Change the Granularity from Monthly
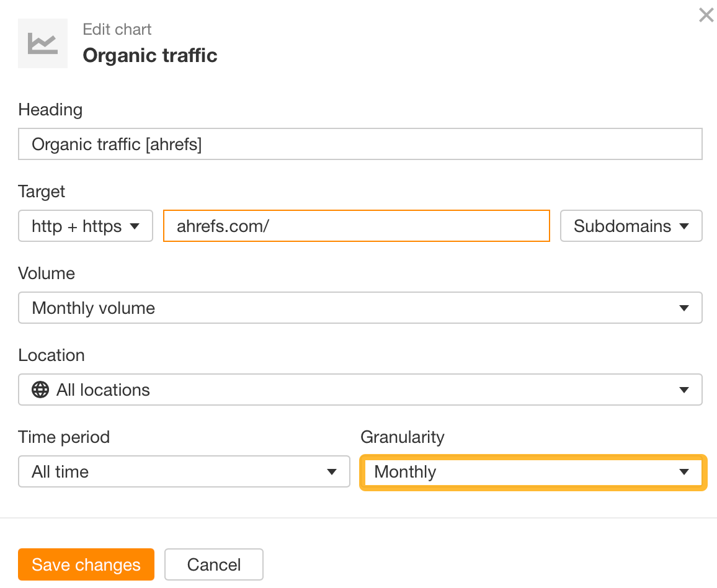This screenshot has width=717, height=588. (533, 472)
